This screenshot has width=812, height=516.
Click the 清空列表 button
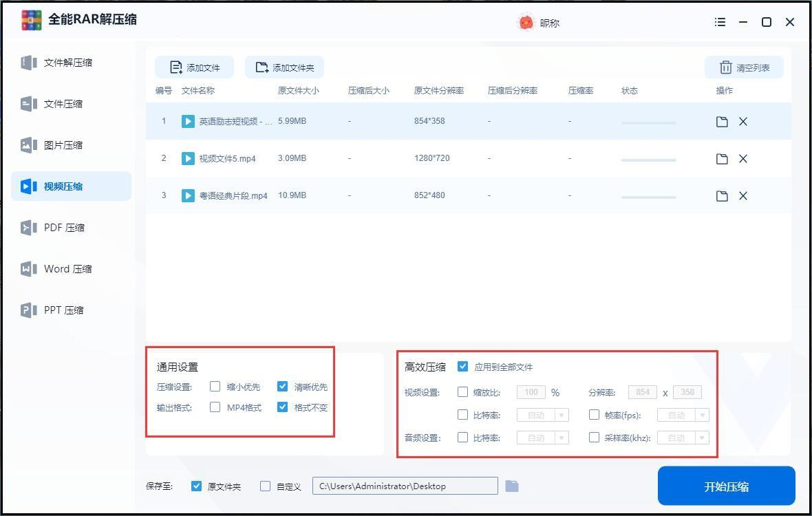[x=744, y=67]
